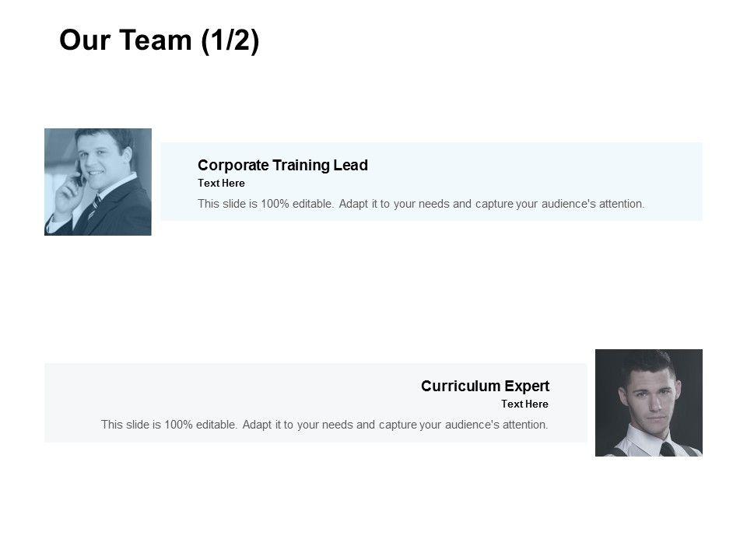This screenshot has width=747, height=560.
Task: Select "Text Here" under Corporate Training Lead
Action: click(221, 184)
